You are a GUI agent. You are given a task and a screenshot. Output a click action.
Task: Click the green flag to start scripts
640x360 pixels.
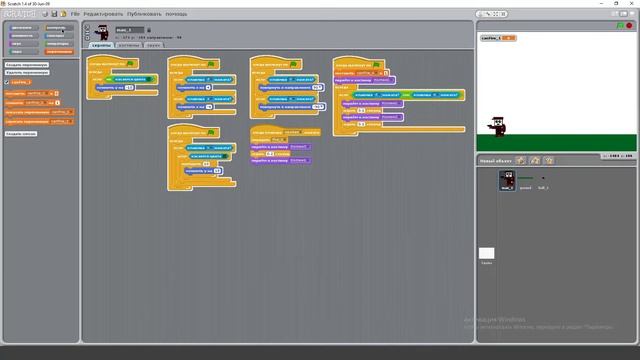(620, 25)
